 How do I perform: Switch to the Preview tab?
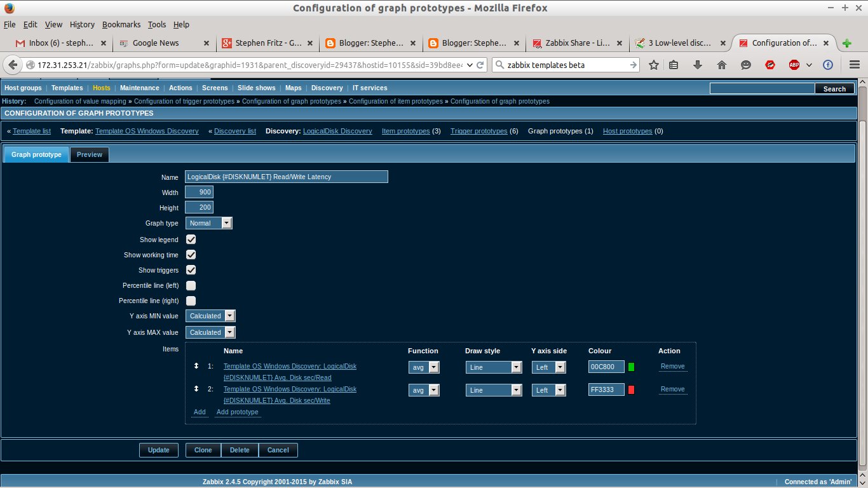click(x=89, y=154)
